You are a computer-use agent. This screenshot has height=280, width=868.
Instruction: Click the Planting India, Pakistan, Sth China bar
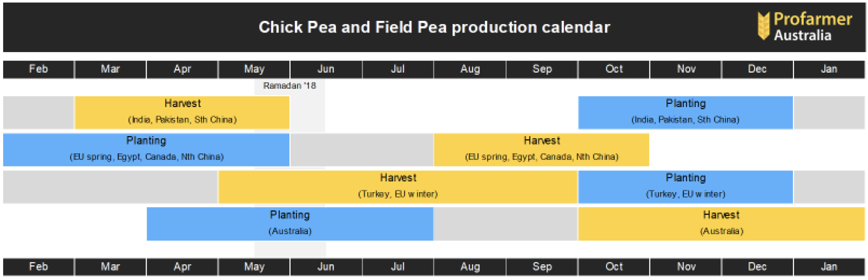click(686, 113)
